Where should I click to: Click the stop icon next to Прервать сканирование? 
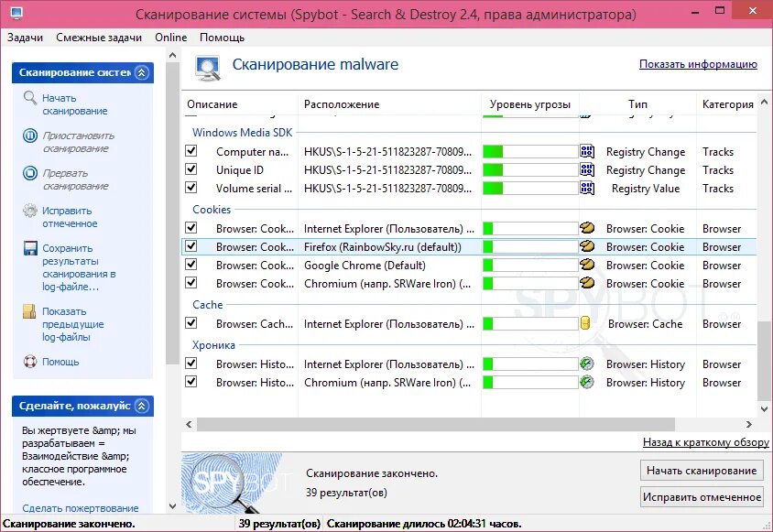(x=30, y=173)
